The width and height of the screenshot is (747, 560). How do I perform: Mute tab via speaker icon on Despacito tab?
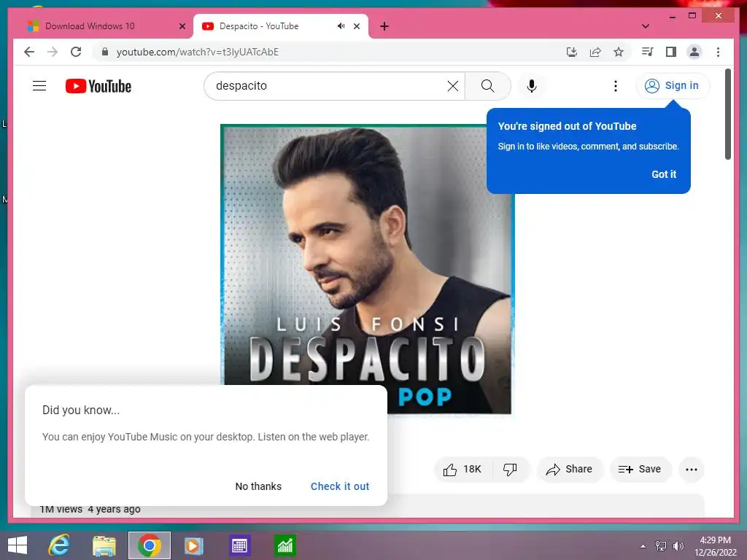click(341, 26)
